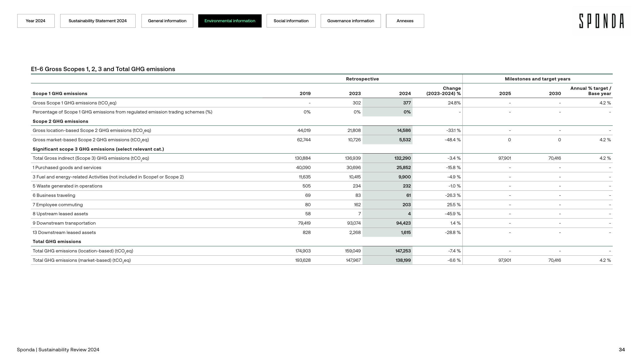Click 2024 market-based total 138,199
644x363 pixels.
pos(403,260)
